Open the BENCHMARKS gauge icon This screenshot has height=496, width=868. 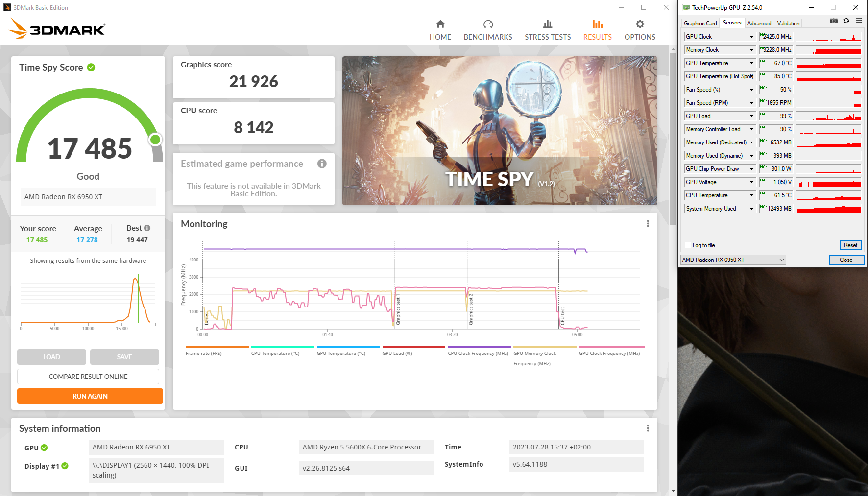[488, 24]
